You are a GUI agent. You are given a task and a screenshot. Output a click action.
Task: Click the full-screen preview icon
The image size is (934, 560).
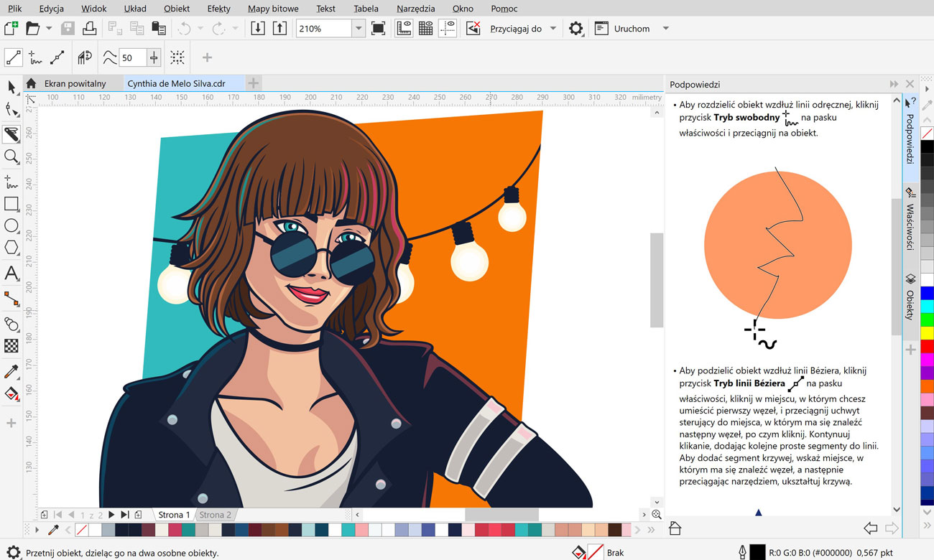click(378, 29)
